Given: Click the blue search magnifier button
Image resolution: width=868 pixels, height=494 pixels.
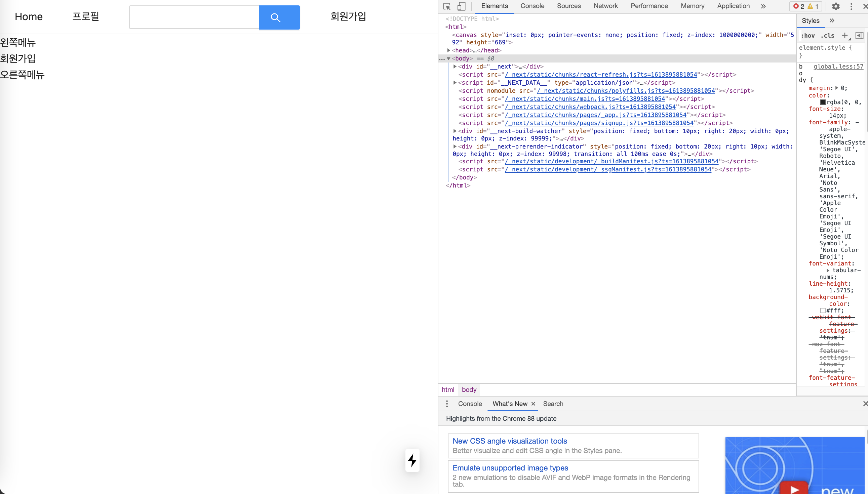Looking at the screenshot, I should pos(279,17).
